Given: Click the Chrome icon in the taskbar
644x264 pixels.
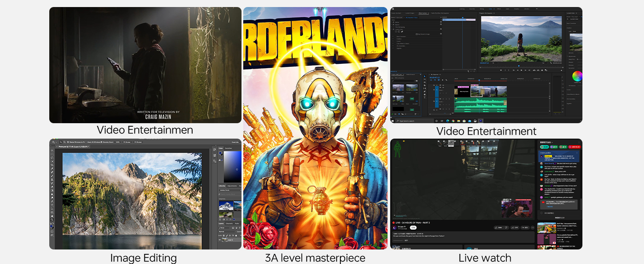Looking at the screenshot, I should (453, 121).
